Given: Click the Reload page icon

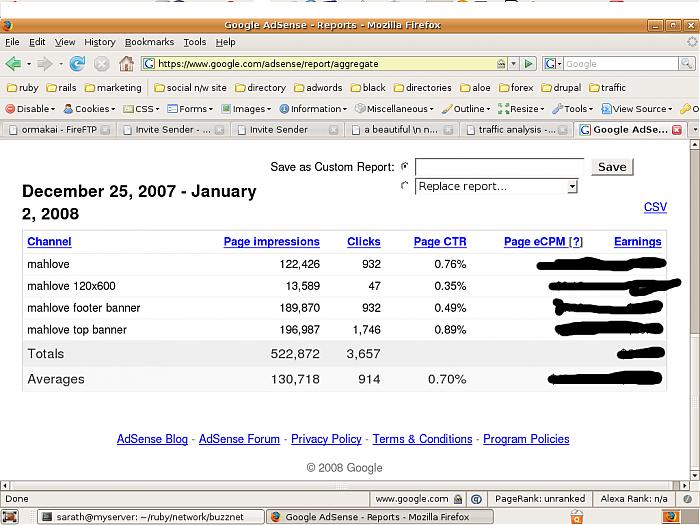Looking at the screenshot, I should coord(77,64).
